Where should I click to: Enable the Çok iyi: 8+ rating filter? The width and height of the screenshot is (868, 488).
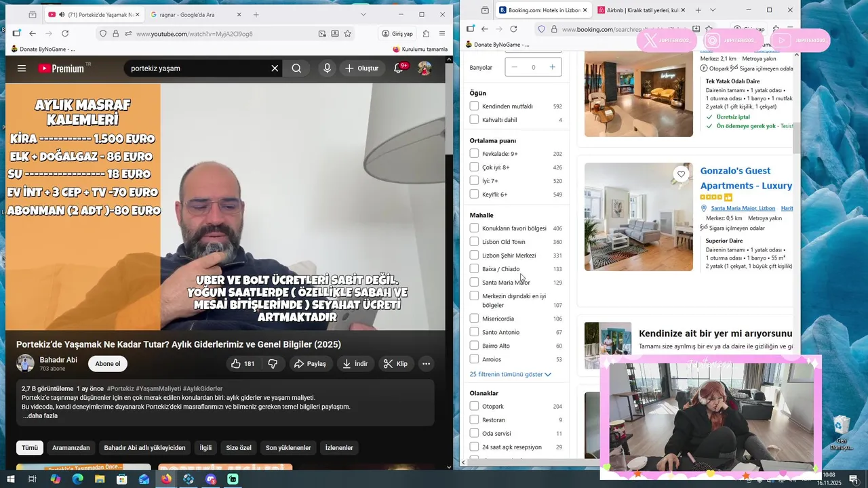(x=474, y=167)
